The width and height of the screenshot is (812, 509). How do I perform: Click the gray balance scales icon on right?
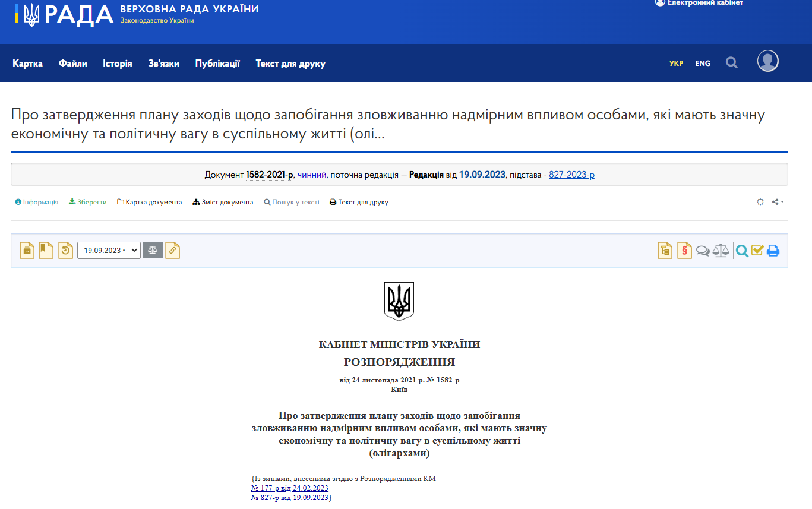pyautogui.click(x=721, y=251)
